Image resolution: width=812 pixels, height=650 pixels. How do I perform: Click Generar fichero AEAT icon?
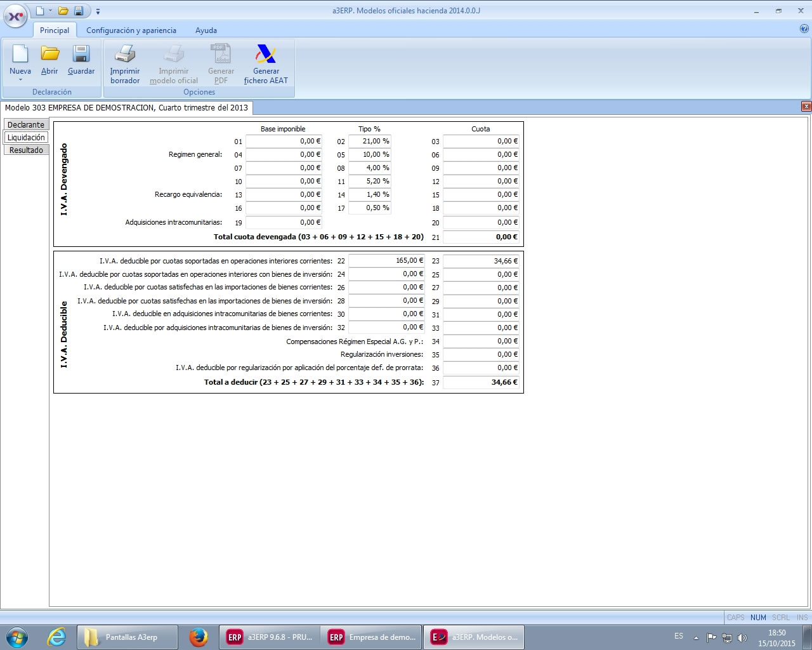(x=266, y=54)
